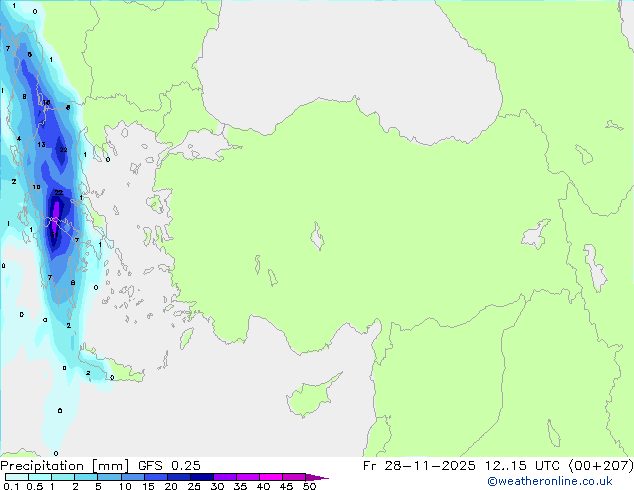634x490 pixels.
Task: Click the 15–20 mm legend color swatch
Action: coord(155,477)
